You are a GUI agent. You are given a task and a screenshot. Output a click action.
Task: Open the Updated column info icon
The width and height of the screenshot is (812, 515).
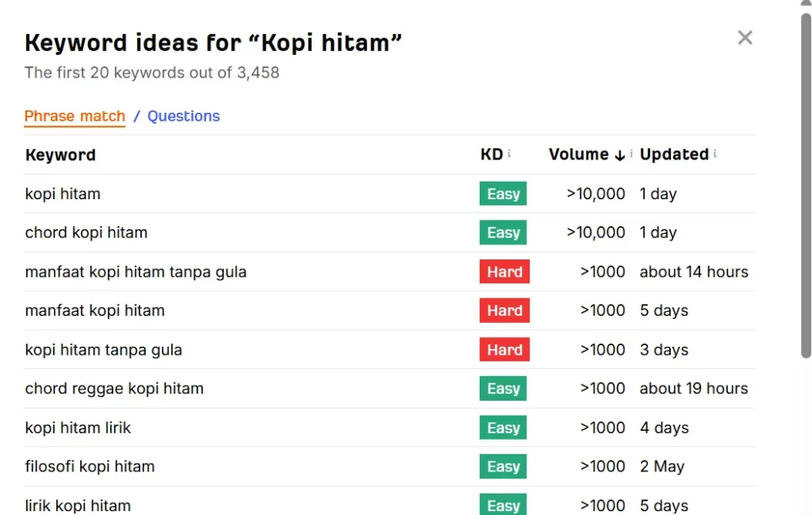pyautogui.click(x=715, y=153)
